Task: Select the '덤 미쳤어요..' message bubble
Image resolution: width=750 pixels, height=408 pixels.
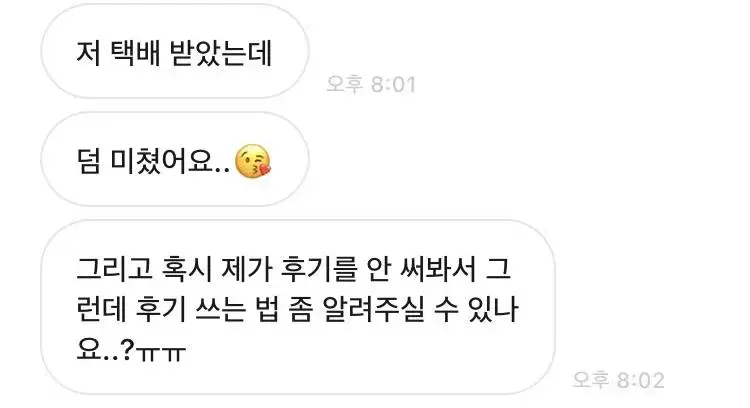Action: (x=175, y=159)
